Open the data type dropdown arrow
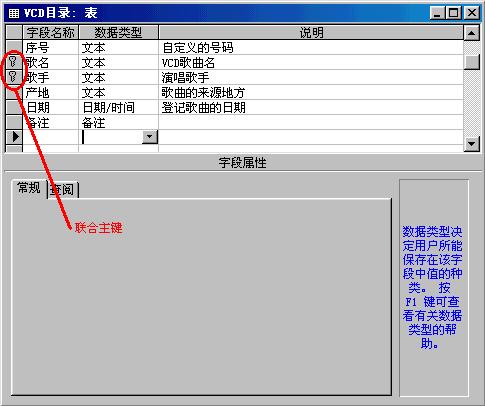The width and height of the screenshot is (485, 406). click(x=150, y=137)
